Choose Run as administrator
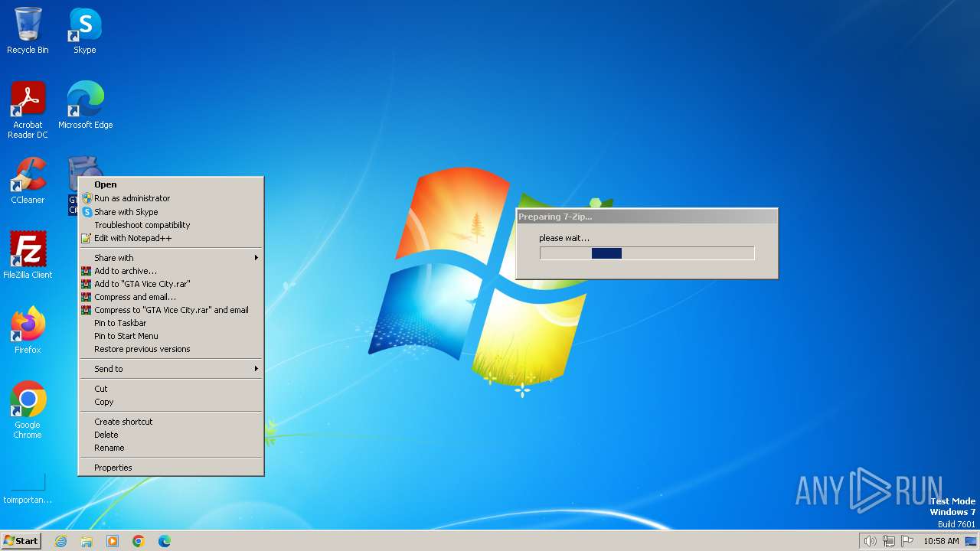Viewport: 980px width, 551px height. (x=171, y=198)
